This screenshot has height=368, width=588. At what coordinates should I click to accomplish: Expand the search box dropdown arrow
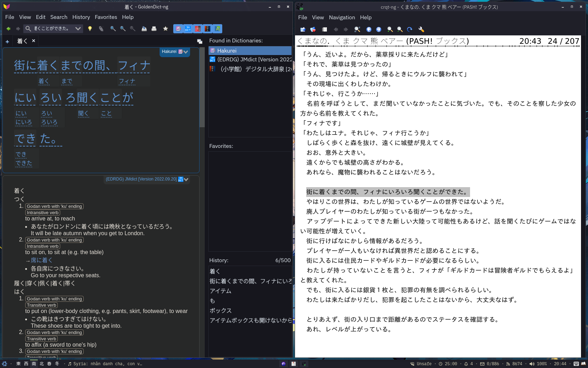tap(78, 29)
